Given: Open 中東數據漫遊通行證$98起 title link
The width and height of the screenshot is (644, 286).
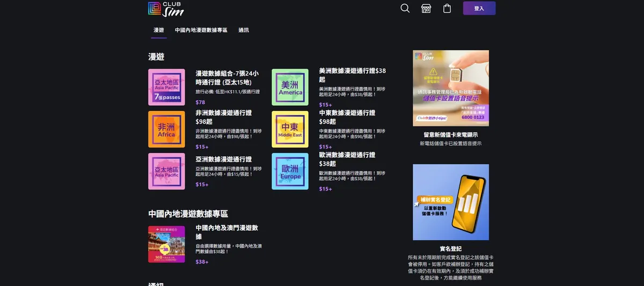Looking at the screenshot, I should pos(347,117).
